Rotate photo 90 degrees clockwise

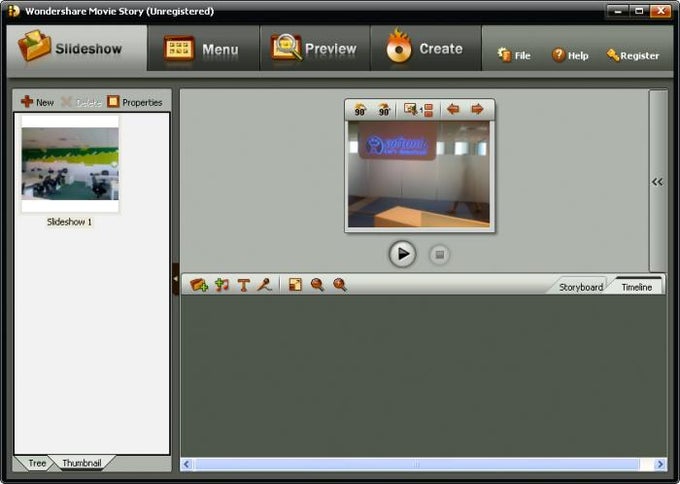(x=383, y=110)
